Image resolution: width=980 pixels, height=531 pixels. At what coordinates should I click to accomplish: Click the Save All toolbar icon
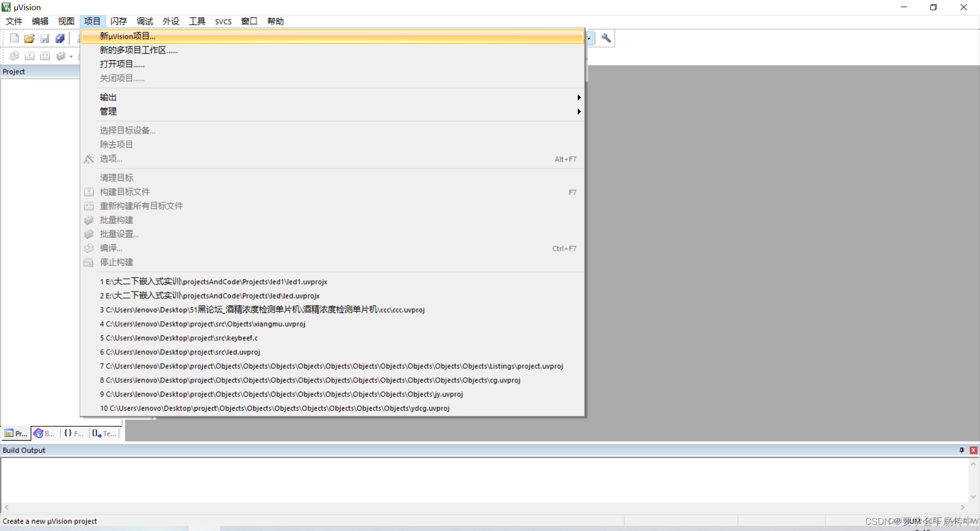click(x=60, y=38)
